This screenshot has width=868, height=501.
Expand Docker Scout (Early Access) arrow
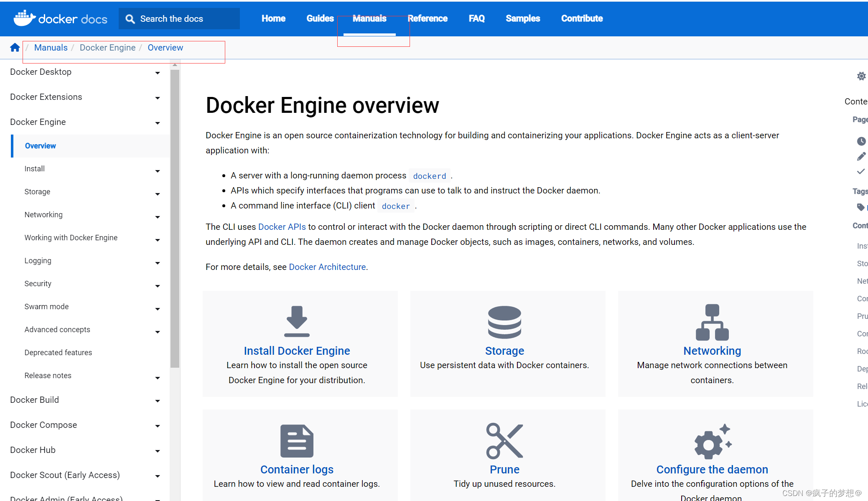pyautogui.click(x=158, y=476)
